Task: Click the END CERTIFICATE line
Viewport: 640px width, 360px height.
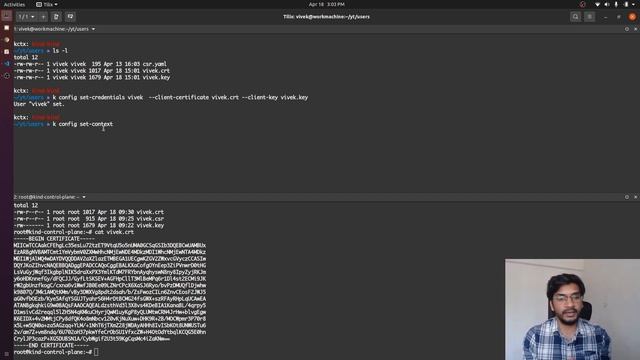Action: pos(51,345)
